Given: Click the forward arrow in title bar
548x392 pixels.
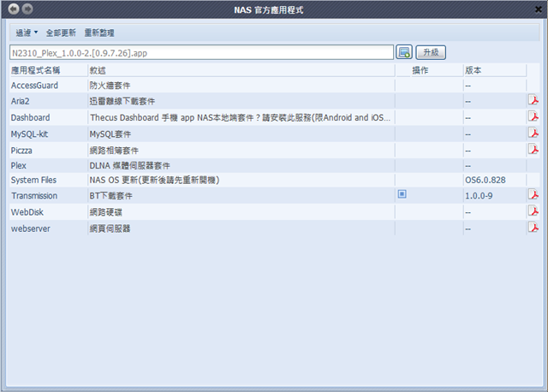Looking at the screenshot, I should click(27, 9).
